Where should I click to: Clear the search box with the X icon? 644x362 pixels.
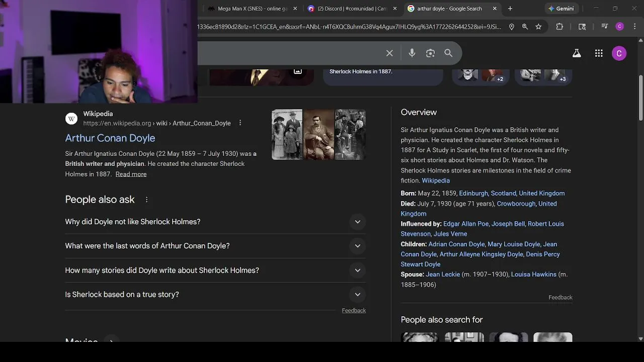[389, 53]
